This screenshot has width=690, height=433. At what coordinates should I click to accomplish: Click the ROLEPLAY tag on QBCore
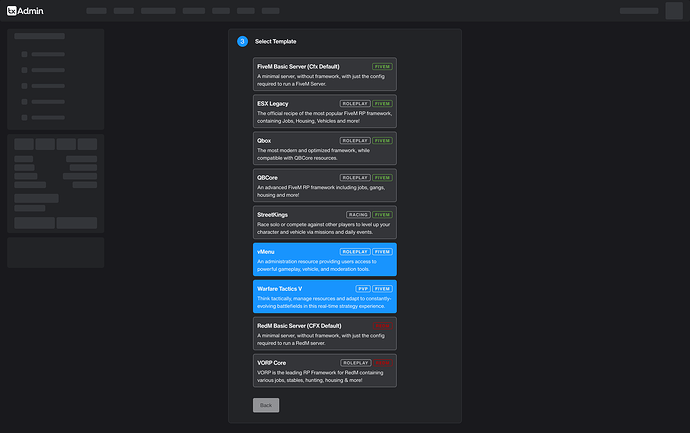click(x=355, y=177)
